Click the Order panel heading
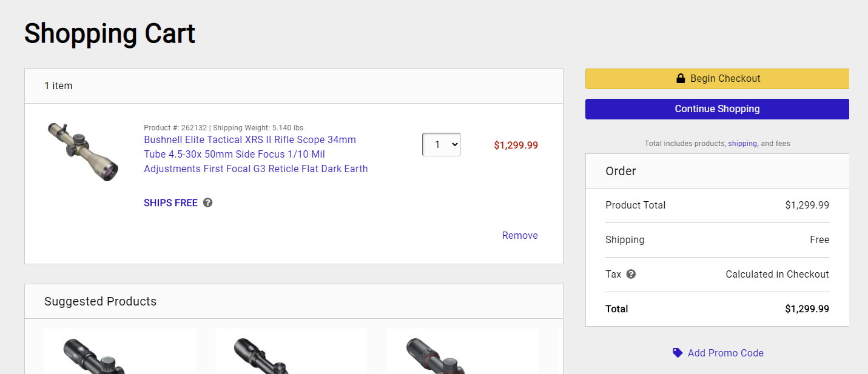Image resolution: width=868 pixels, height=374 pixels. [x=621, y=171]
